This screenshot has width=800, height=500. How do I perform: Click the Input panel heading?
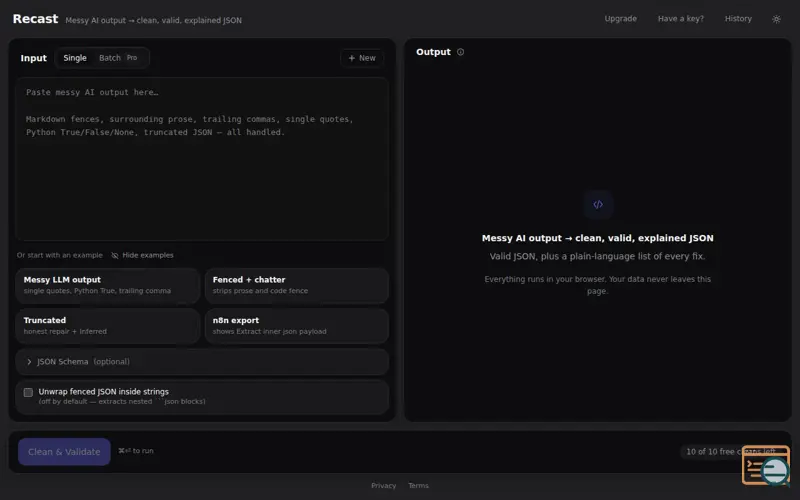click(x=34, y=58)
